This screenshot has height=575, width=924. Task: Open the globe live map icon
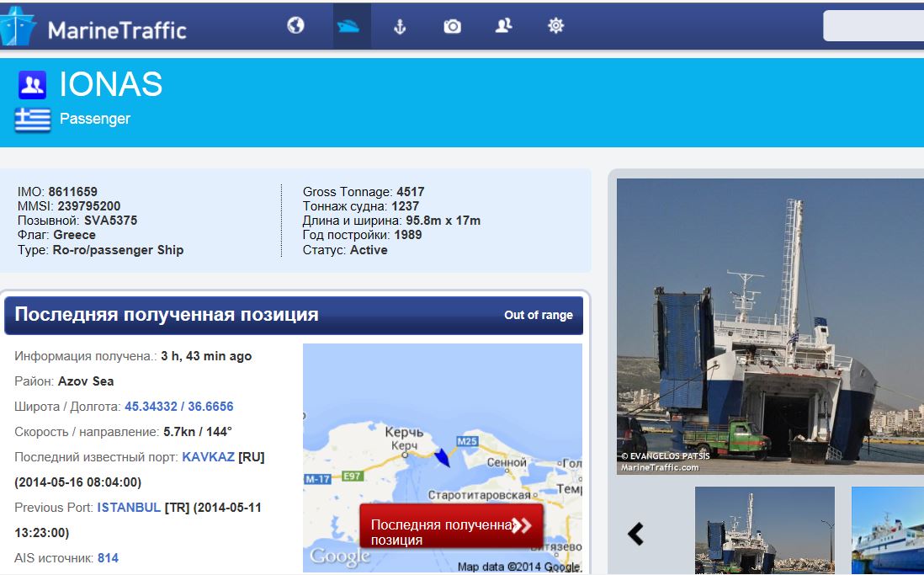click(296, 25)
